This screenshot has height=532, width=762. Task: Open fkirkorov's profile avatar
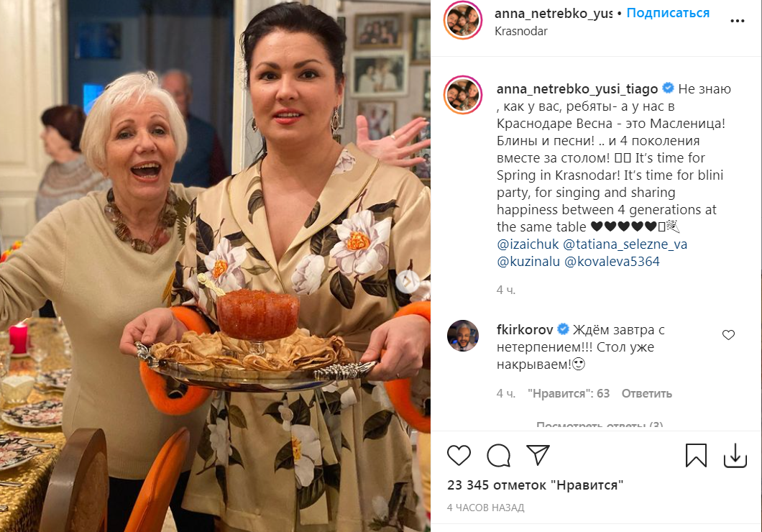(463, 336)
